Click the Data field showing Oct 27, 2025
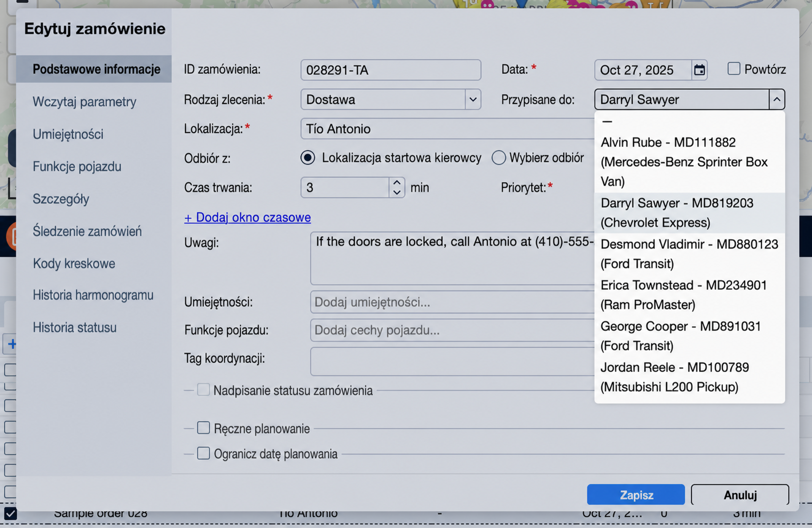Image resolution: width=812 pixels, height=528 pixels. pyautogui.click(x=643, y=70)
